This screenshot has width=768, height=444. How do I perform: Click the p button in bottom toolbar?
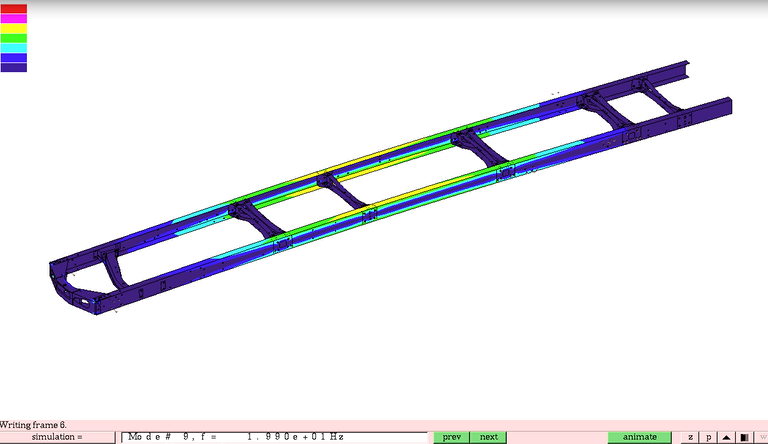708,437
